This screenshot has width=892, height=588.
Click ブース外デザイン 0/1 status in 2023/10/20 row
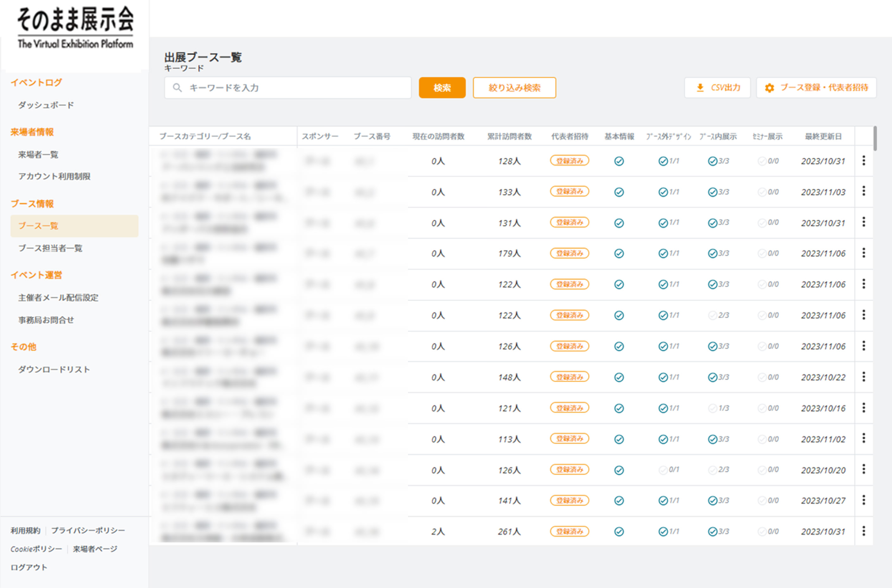pyautogui.click(x=669, y=470)
